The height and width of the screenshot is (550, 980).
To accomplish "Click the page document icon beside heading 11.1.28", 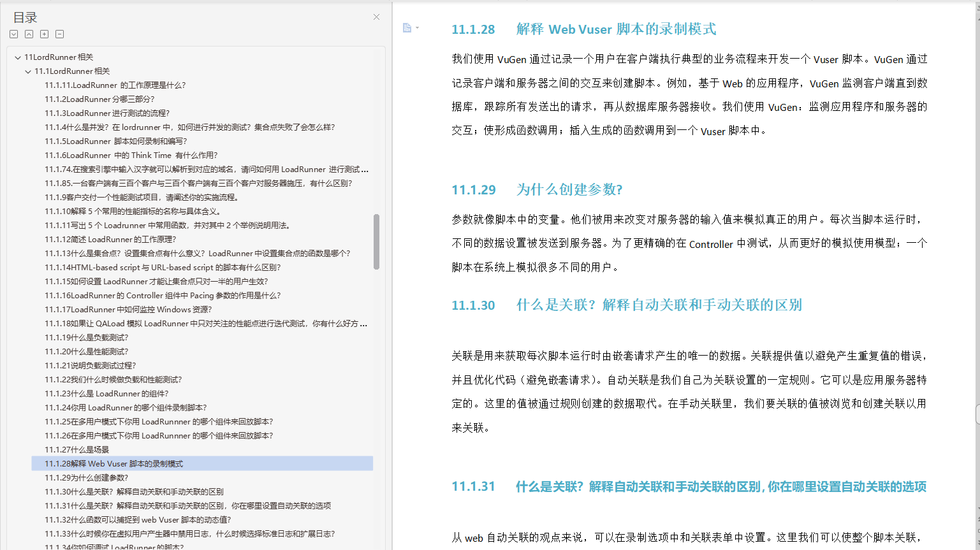I will click(406, 28).
